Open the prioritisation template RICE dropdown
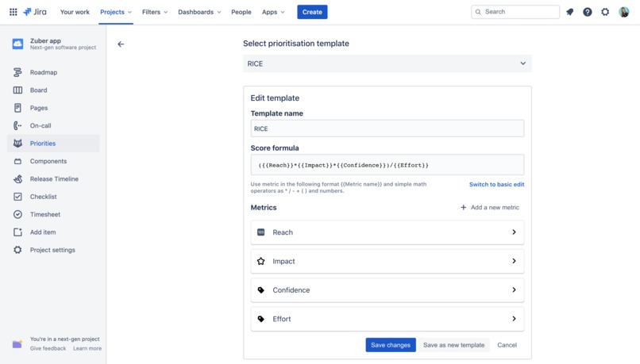The height and width of the screenshot is (364, 640). click(387, 63)
